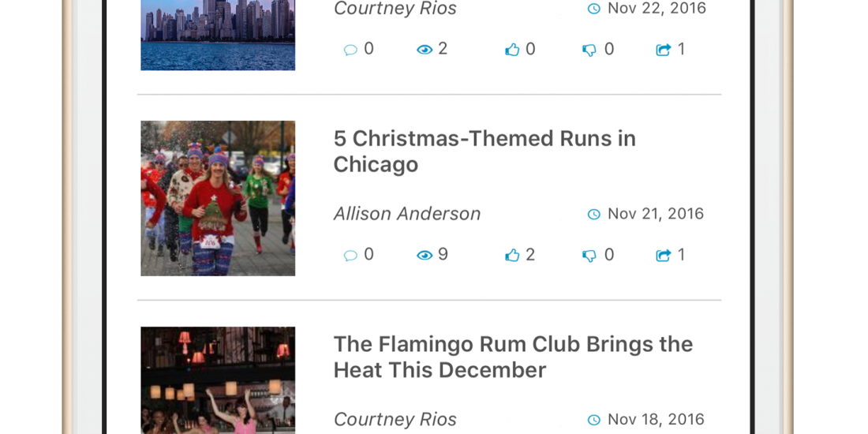Open the Christmas runners thumbnail image

[218, 198]
